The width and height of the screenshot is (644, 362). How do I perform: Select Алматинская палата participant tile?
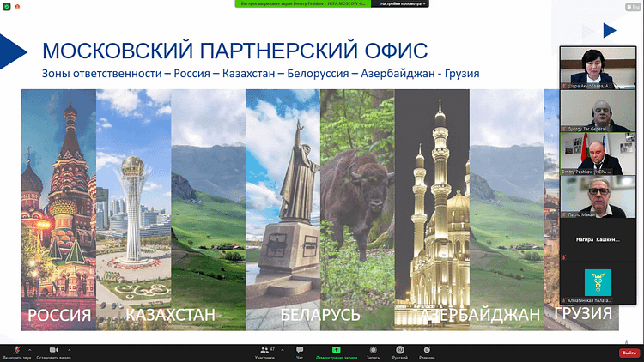[598, 282]
